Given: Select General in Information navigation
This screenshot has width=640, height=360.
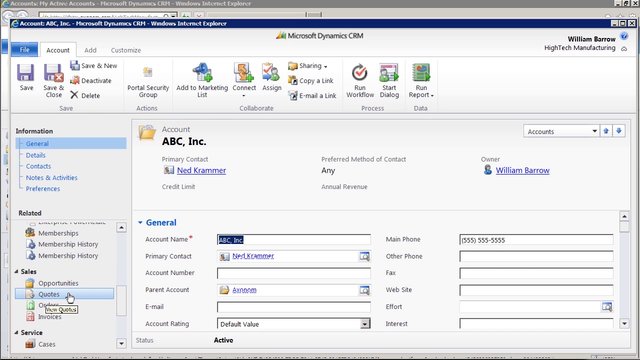Looking at the screenshot, I should pyautogui.click(x=71, y=143).
